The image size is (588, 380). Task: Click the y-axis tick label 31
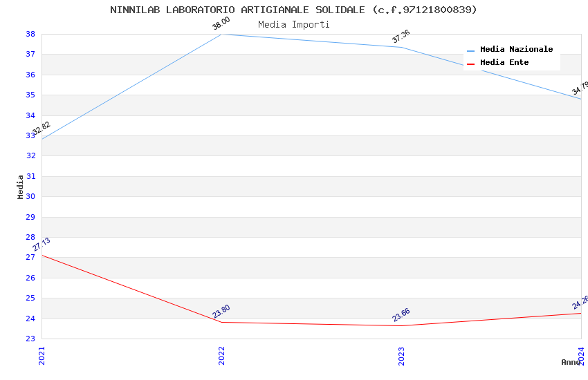(x=31, y=176)
